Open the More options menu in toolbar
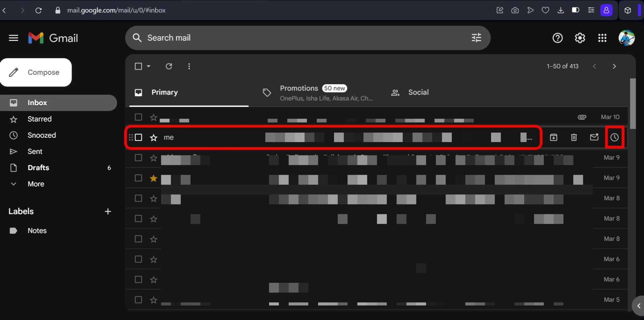 point(189,66)
